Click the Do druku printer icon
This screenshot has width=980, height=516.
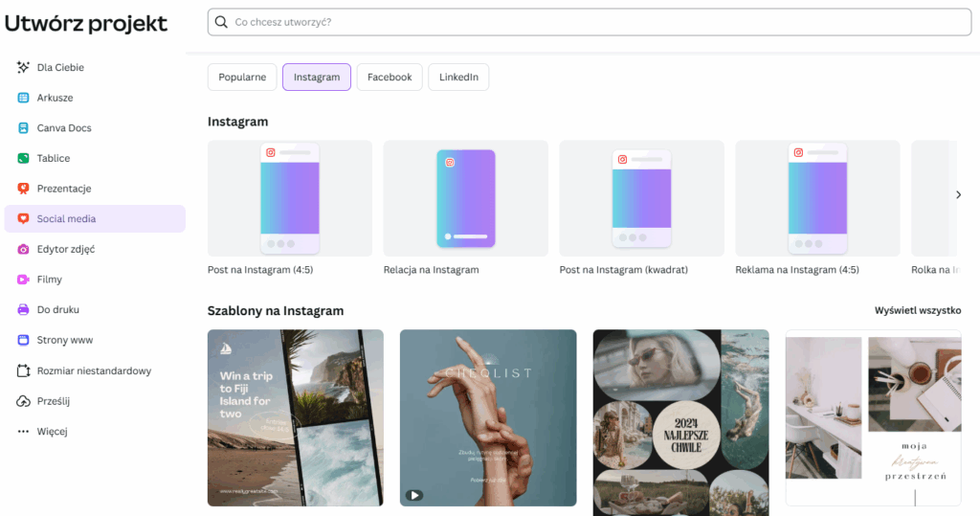[23, 309]
